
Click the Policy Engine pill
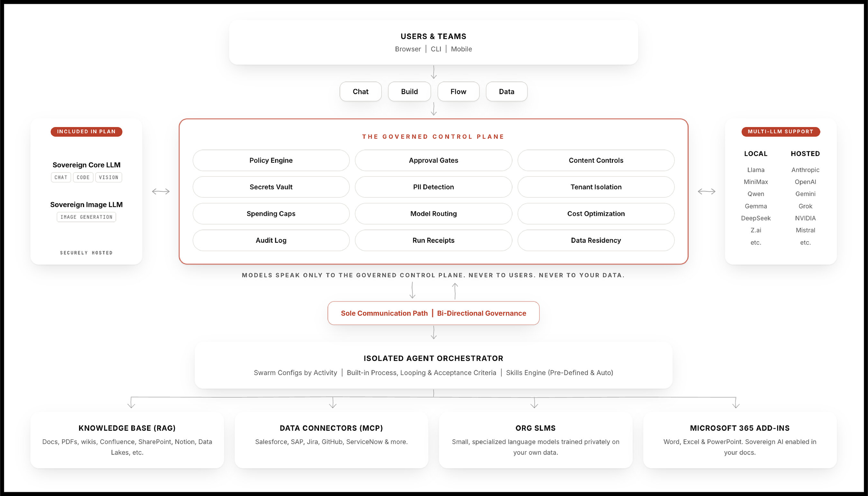[271, 161]
